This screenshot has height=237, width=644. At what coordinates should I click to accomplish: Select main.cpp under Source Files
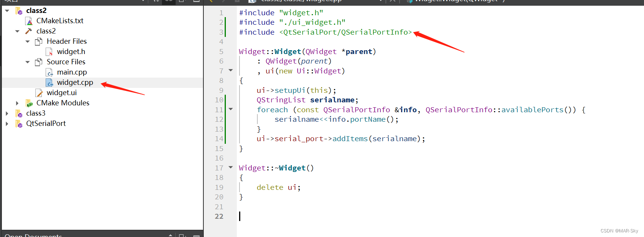(x=72, y=72)
